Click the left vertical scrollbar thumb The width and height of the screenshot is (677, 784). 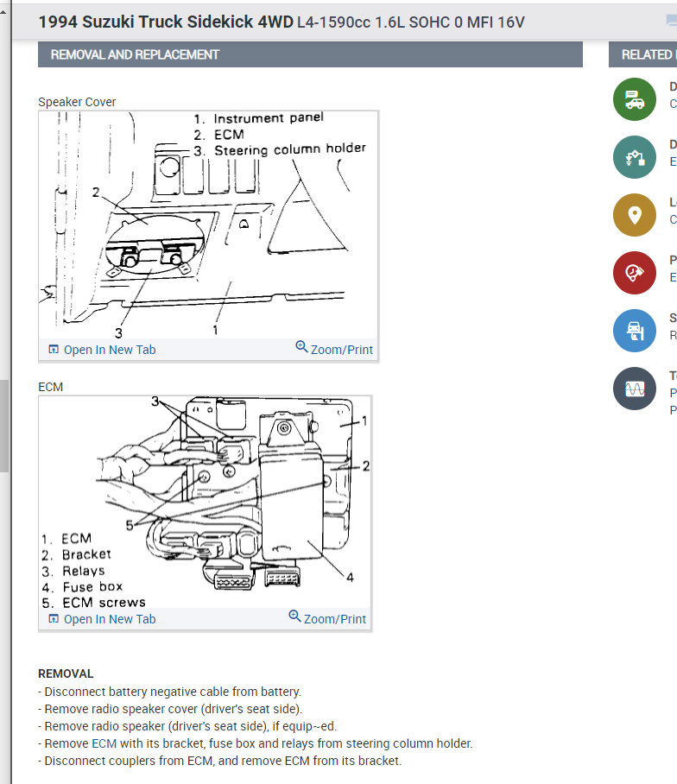click(x=4, y=426)
